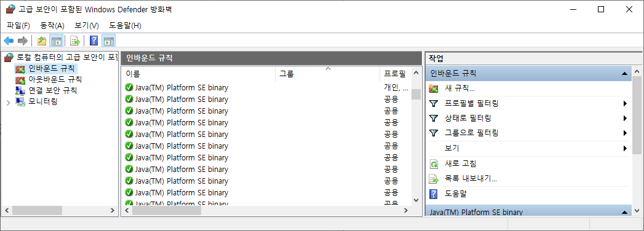Viewport: 644px width, 231px height.
Task: Click the 상태로 필터링 funnel icon
Action: (x=433, y=118)
